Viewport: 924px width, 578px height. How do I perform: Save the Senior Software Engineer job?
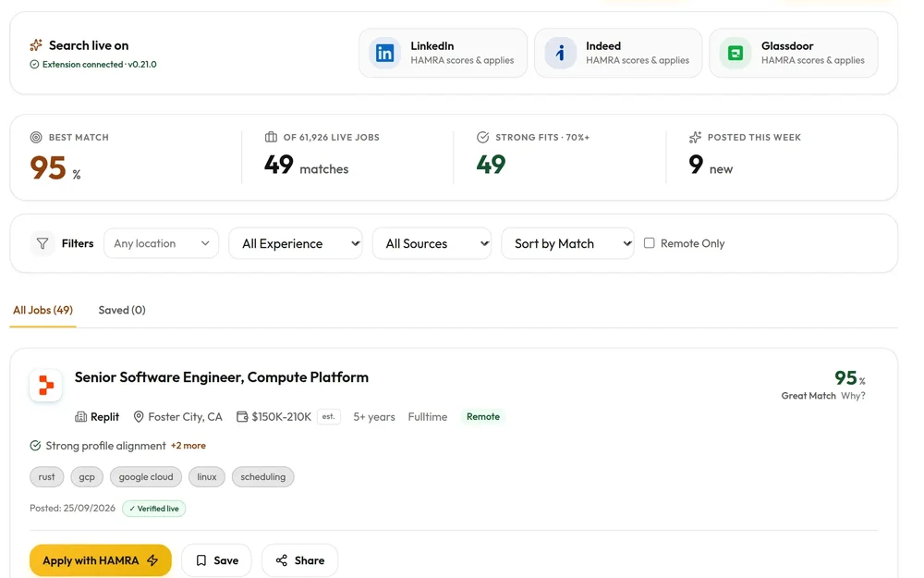[216, 560]
